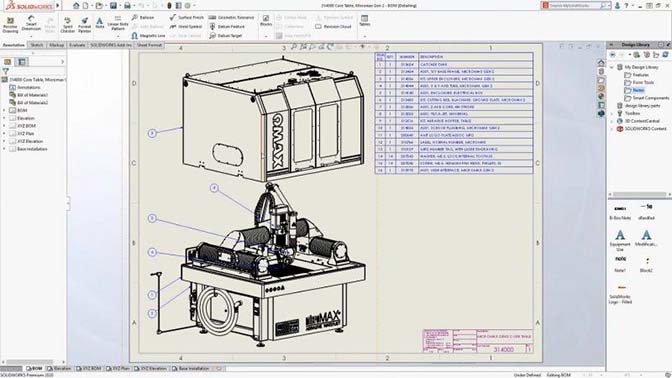The image size is (672, 378).
Task: Open the Tables tool in ribbon
Action: tap(365, 21)
